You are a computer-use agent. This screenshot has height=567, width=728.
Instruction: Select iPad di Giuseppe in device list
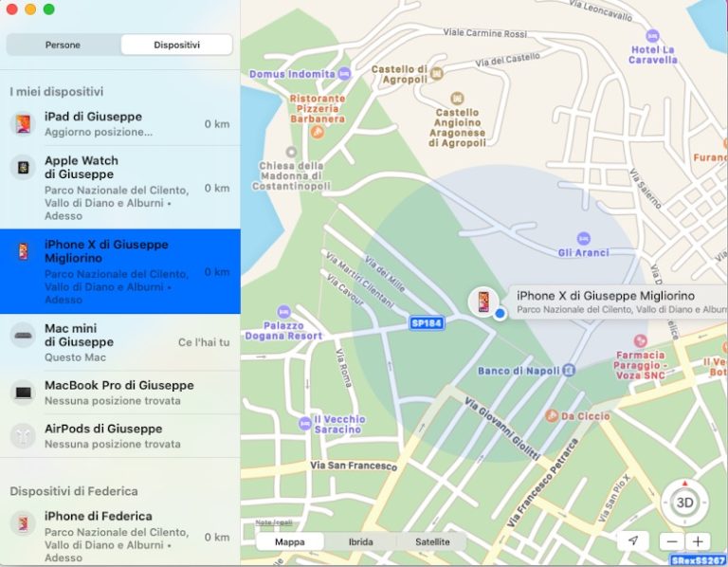[120, 124]
